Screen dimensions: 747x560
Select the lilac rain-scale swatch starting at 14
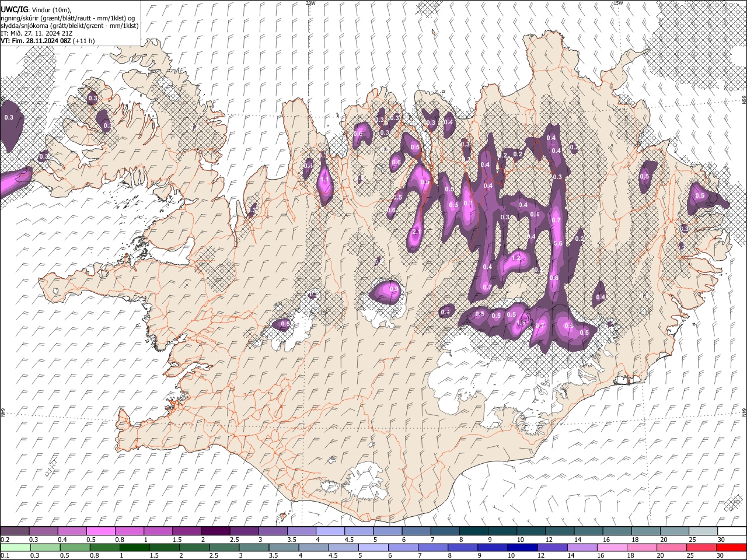[x=582, y=547]
